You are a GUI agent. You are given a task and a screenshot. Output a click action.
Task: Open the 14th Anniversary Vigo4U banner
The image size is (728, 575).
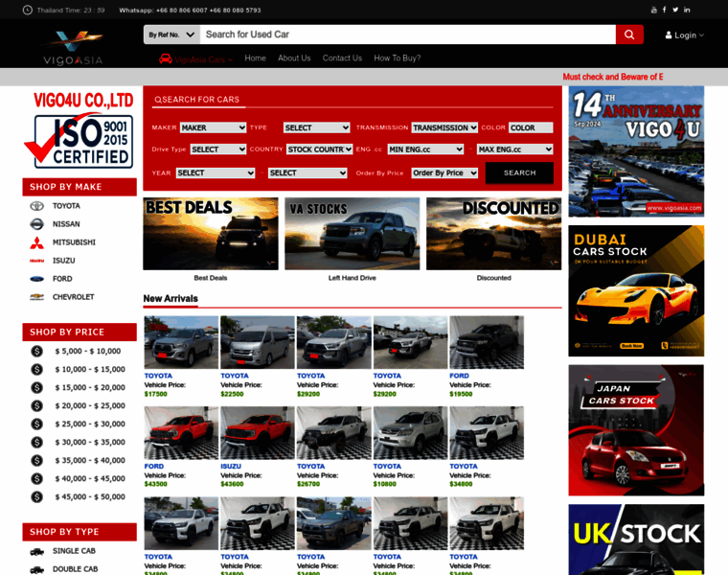[636, 151]
